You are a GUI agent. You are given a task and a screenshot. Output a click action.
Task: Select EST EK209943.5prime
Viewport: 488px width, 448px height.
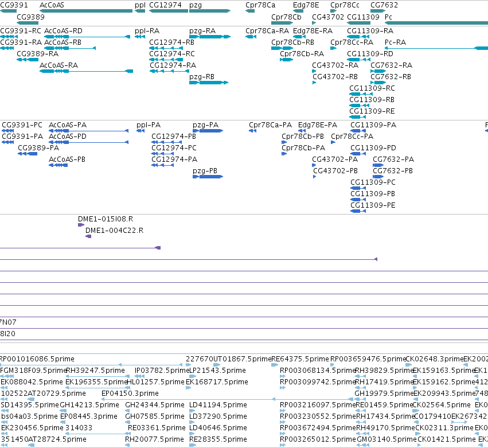tap(444, 393)
